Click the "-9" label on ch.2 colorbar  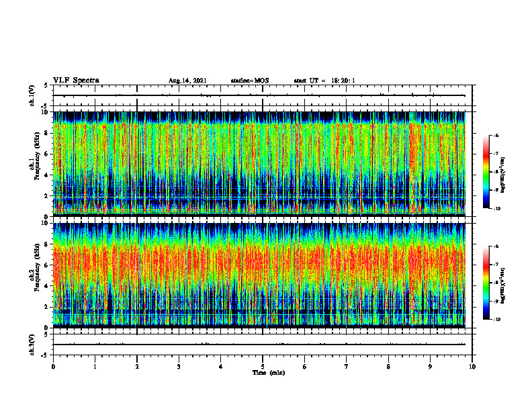click(496, 301)
